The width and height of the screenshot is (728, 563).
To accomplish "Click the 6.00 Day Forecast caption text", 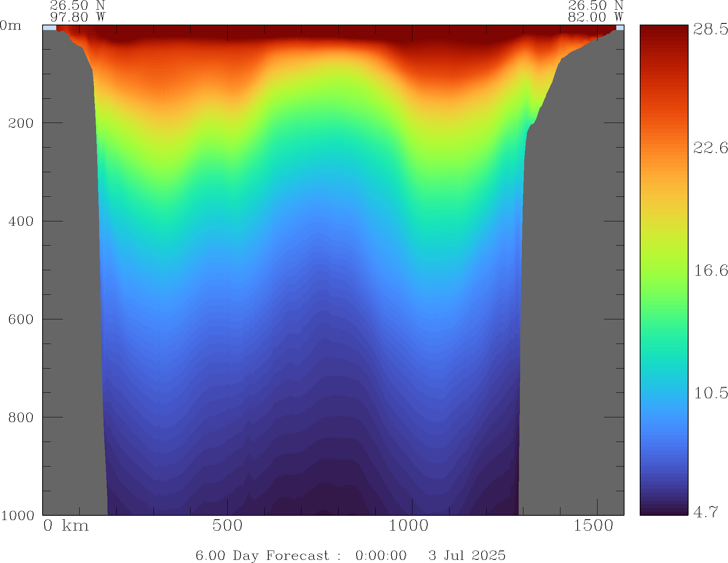I will [x=268, y=555].
